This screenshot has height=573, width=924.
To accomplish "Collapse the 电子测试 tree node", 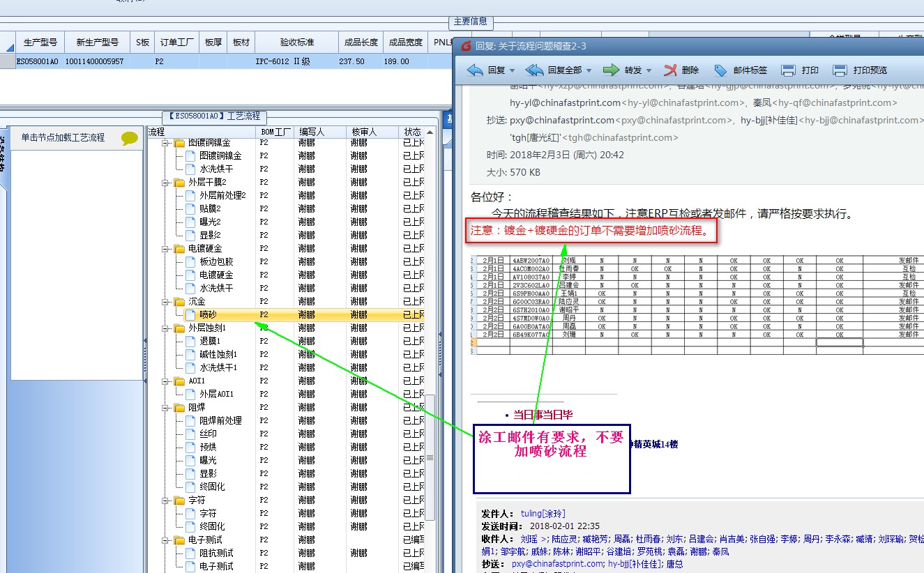I will point(166,540).
